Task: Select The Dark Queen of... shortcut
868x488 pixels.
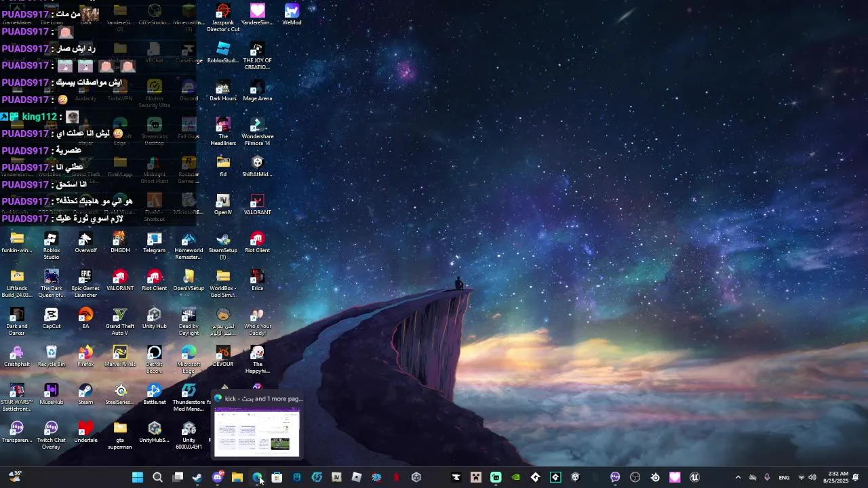Action: click(52, 284)
